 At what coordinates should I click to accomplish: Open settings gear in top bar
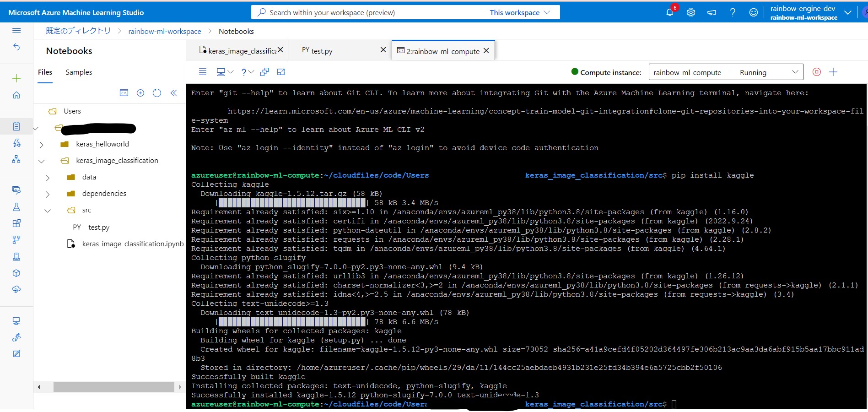[691, 12]
